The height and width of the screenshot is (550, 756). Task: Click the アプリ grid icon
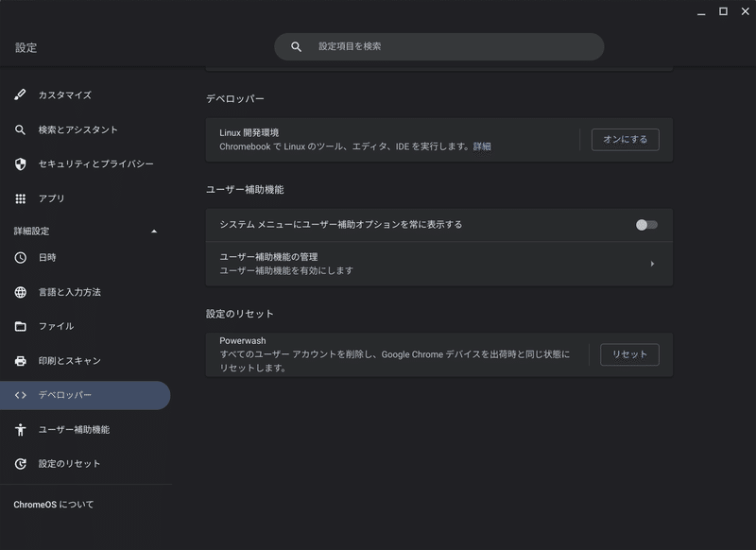pos(20,198)
